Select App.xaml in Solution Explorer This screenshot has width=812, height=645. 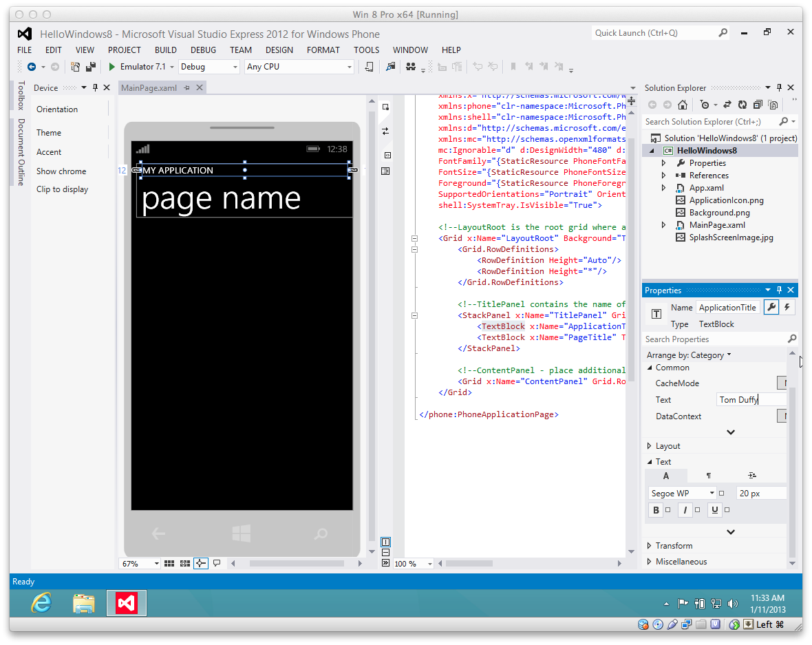(706, 188)
